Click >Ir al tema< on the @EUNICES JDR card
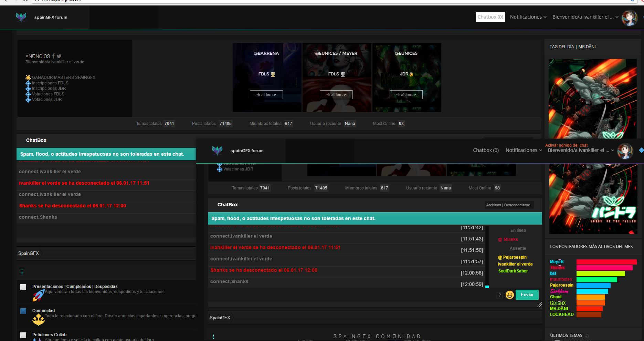 tap(406, 95)
